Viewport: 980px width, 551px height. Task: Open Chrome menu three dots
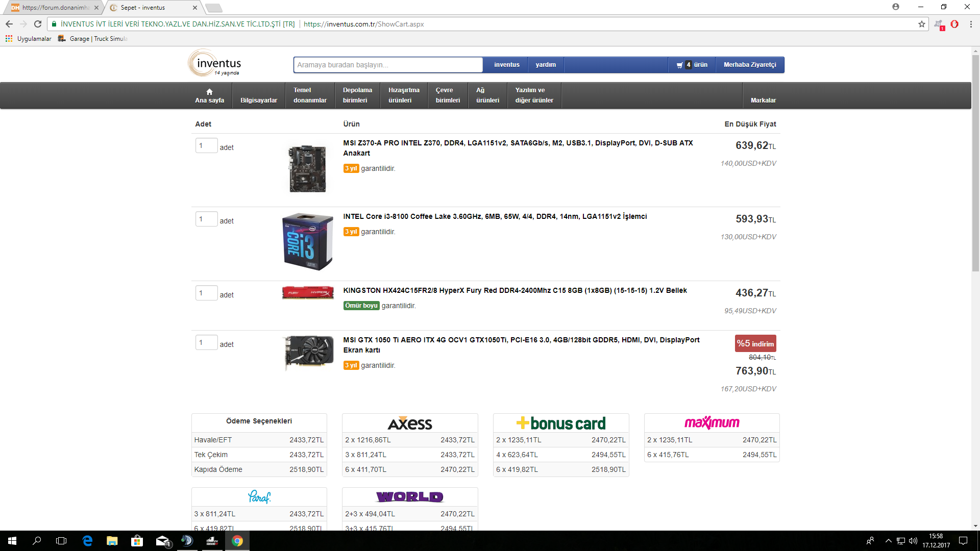[971, 24]
